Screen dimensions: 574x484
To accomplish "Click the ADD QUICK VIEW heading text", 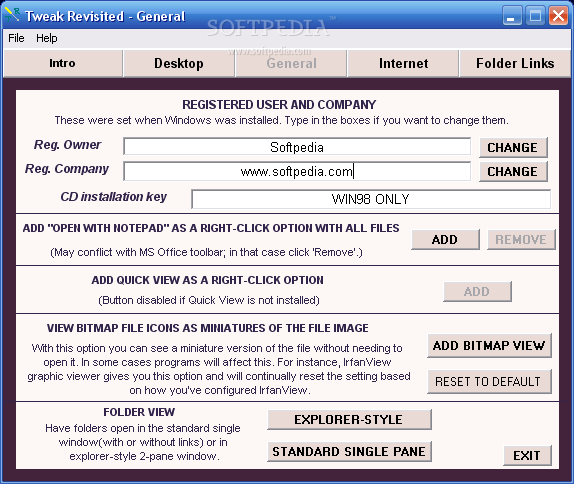I will (x=208, y=280).
